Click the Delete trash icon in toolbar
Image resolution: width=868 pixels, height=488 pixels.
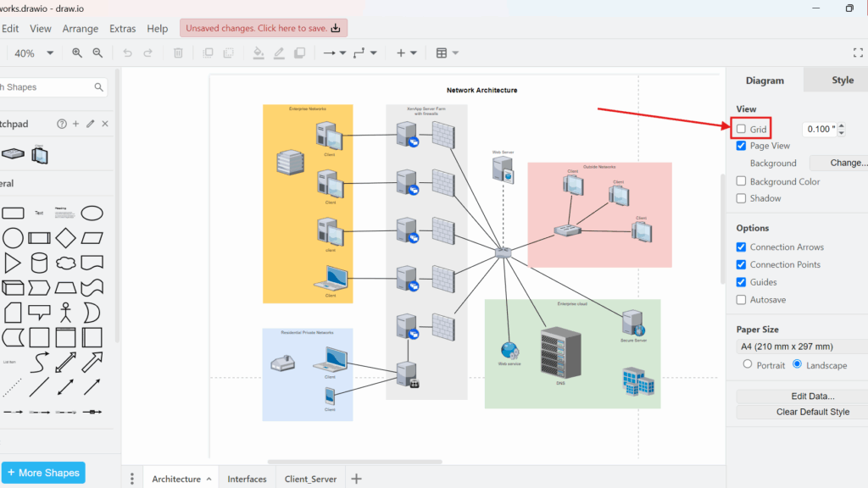coord(178,53)
